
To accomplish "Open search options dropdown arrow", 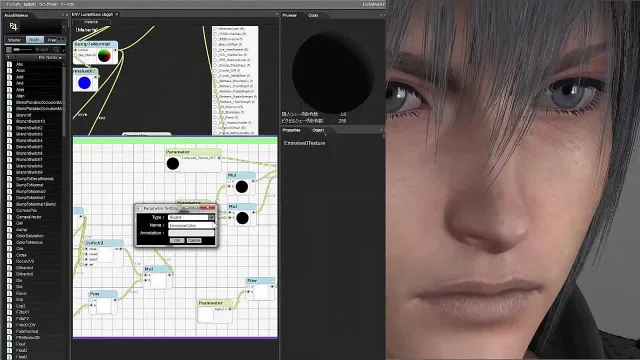I will click(x=62, y=49).
